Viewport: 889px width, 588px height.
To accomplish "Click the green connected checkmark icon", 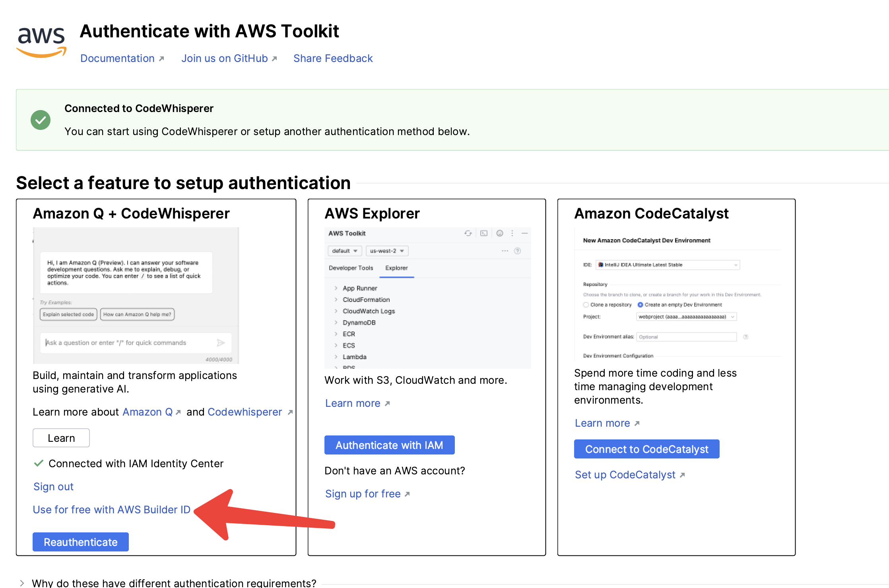I will click(41, 120).
